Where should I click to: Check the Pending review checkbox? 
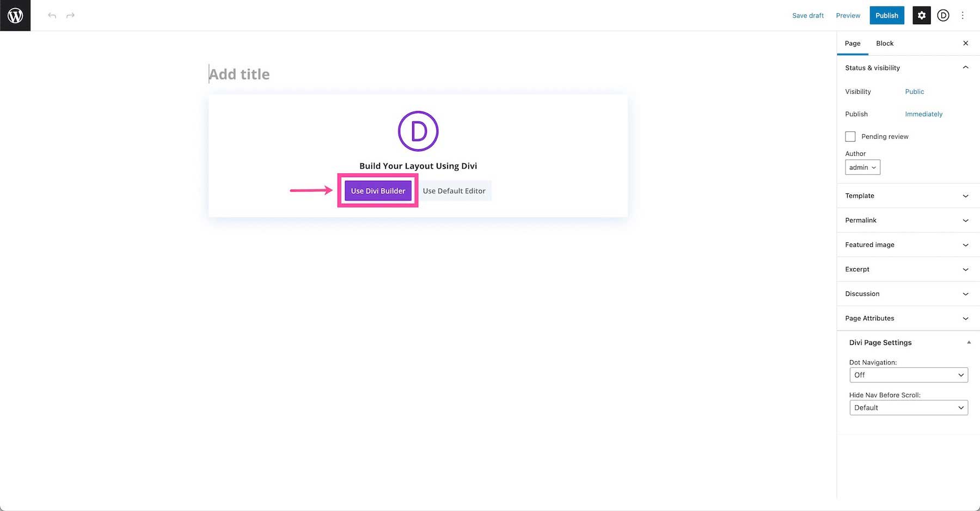click(x=850, y=136)
